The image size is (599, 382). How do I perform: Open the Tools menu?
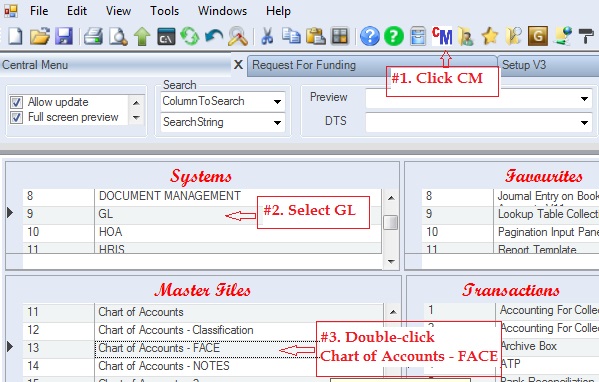click(x=164, y=11)
